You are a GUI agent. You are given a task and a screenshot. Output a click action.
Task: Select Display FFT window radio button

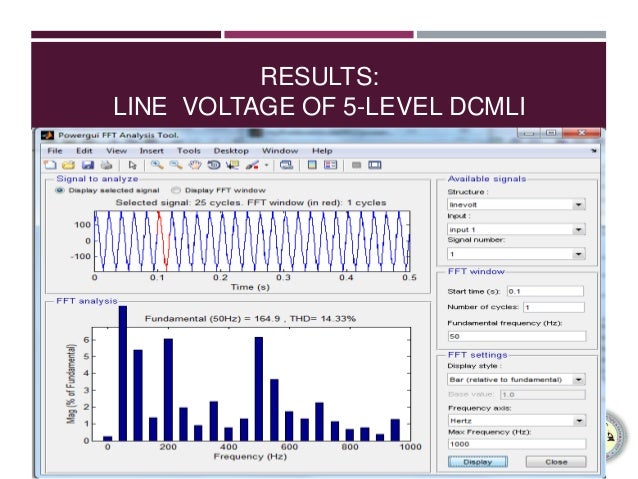point(176,190)
